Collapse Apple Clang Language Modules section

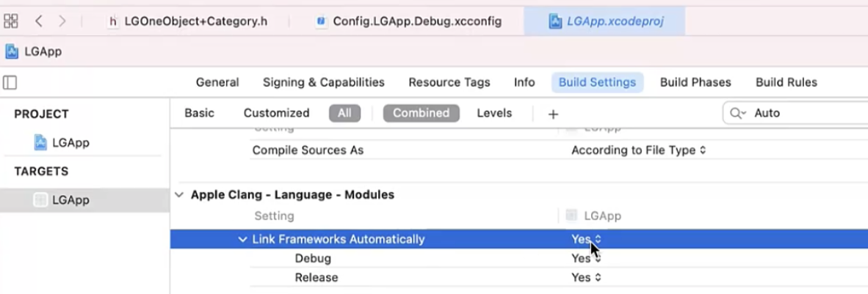click(x=178, y=194)
